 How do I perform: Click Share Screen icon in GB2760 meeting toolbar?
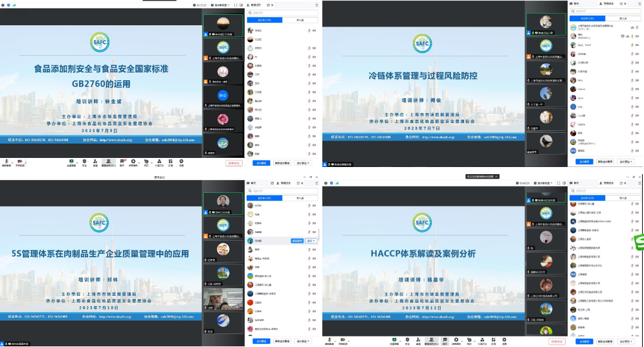click(70, 162)
